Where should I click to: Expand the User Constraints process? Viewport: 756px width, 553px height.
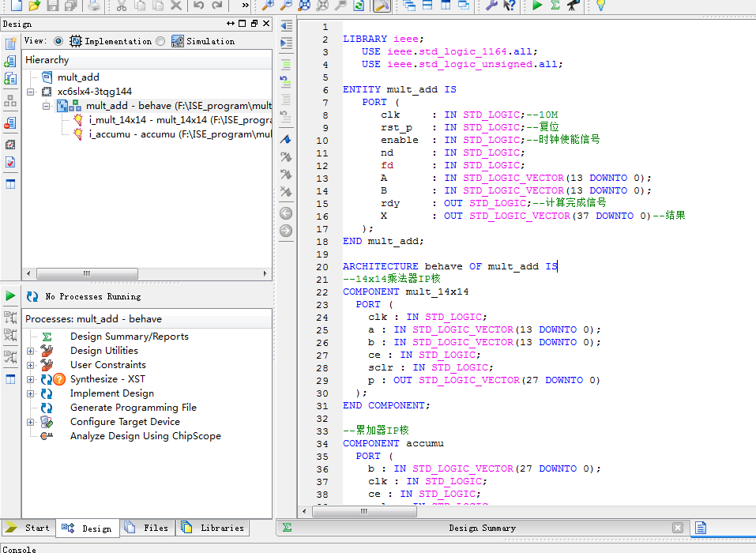coord(31,365)
